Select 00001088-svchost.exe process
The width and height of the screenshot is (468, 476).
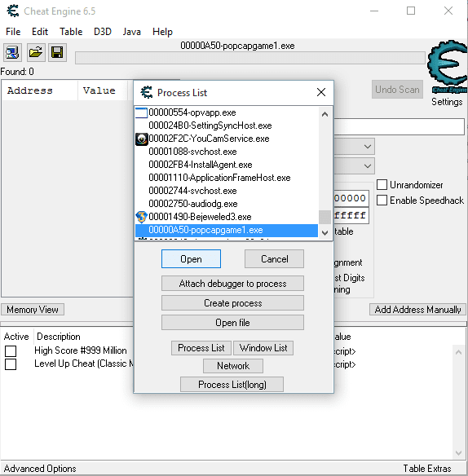click(x=227, y=152)
